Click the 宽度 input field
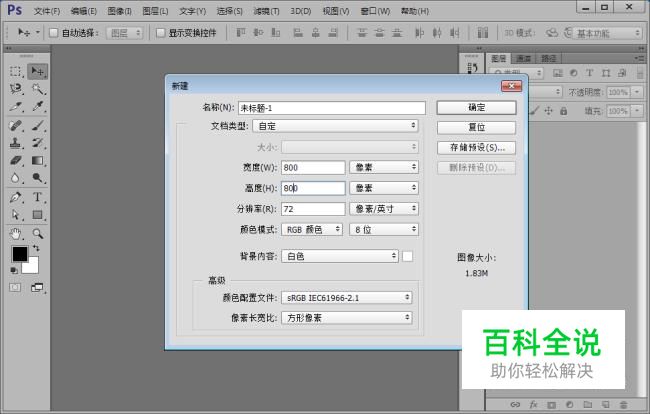The width and height of the screenshot is (650, 414). coord(313,167)
